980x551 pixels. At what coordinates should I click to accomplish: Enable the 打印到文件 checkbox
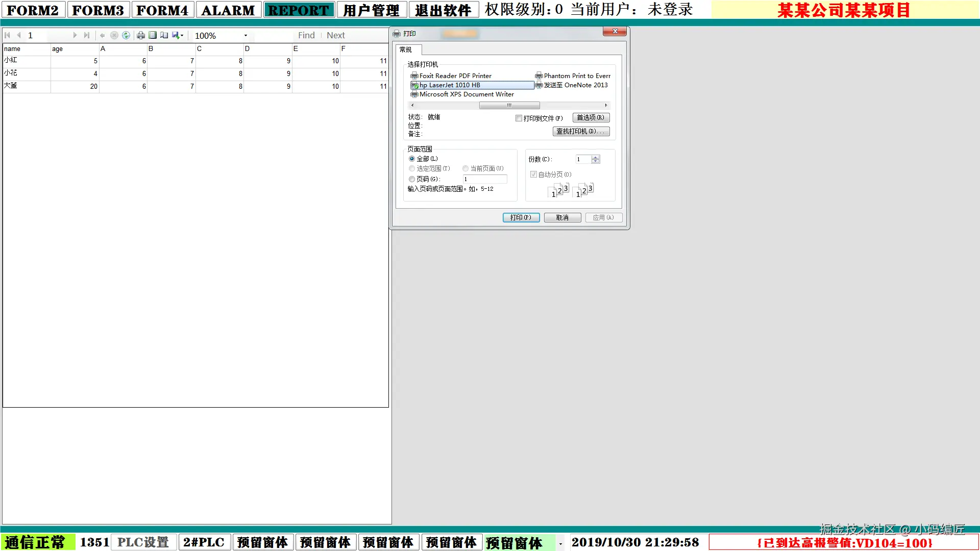(x=519, y=118)
